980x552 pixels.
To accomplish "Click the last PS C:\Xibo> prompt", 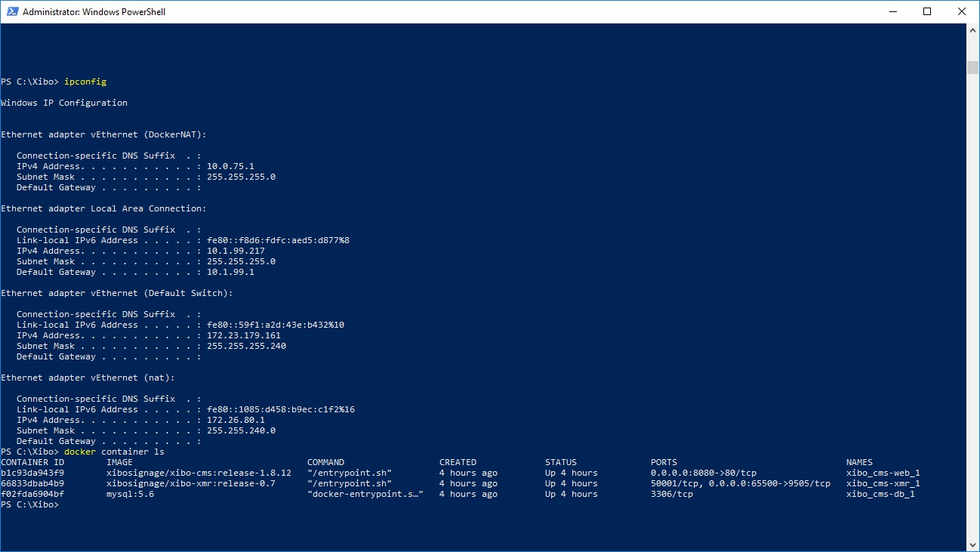I will (29, 504).
